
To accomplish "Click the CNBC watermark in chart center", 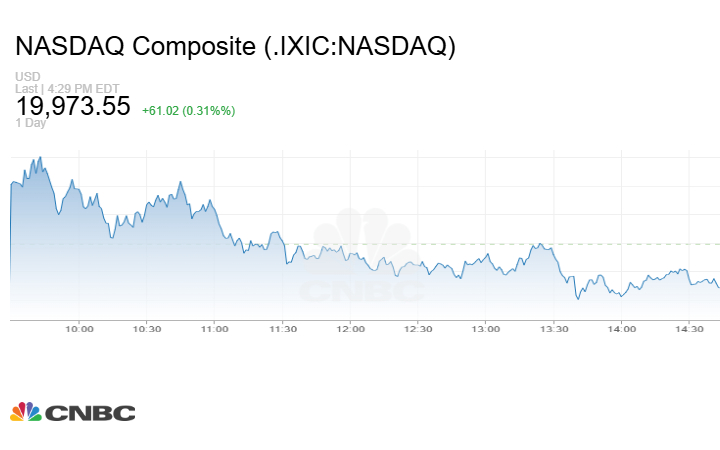I will (362, 262).
